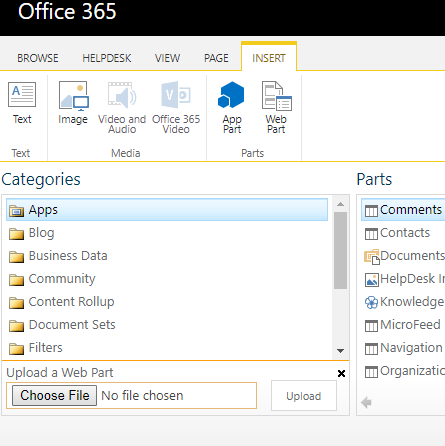Image resolution: width=445 pixels, height=446 pixels.
Task: Pick the Knowledge part entry
Action: [403, 302]
